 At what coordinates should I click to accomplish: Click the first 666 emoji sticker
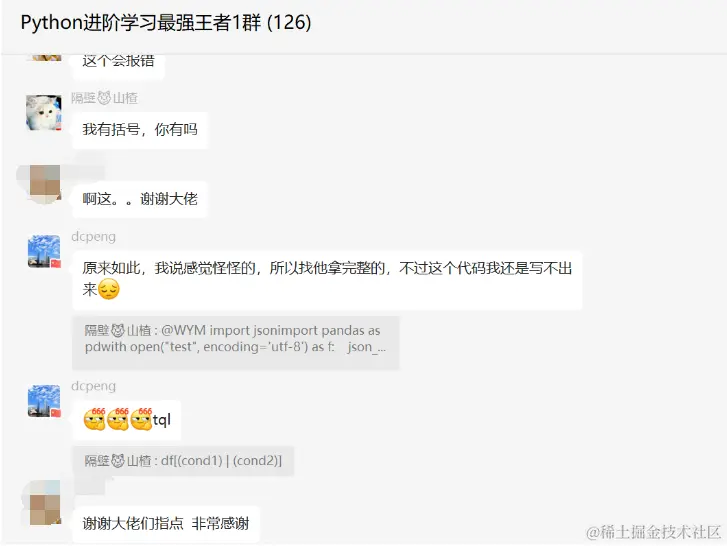(95, 419)
